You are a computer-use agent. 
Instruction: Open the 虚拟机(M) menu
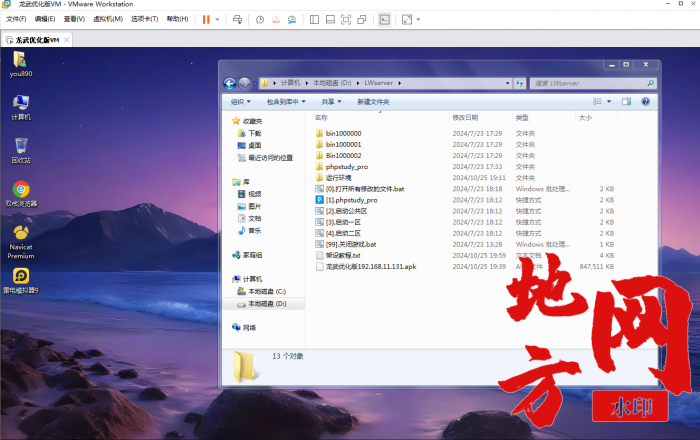[x=108, y=19]
